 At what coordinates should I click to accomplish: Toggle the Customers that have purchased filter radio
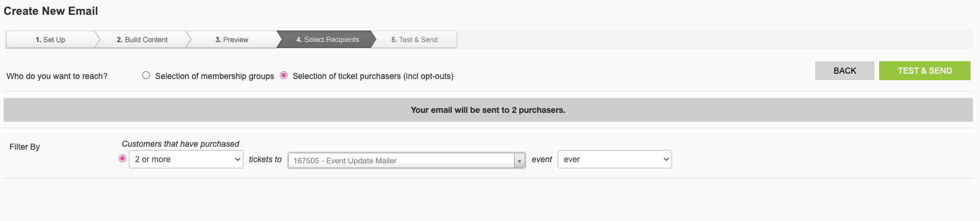coord(122,159)
